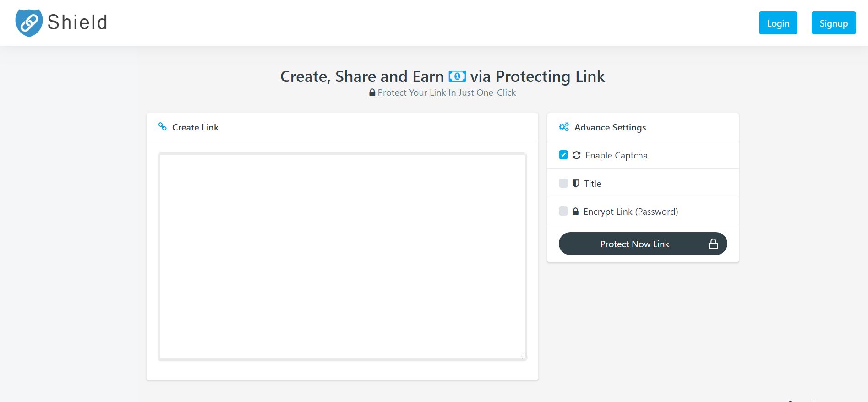Tick the Encrypt Link (Password) checkbox
The height and width of the screenshot is (402, 868).
pos(563,211)
